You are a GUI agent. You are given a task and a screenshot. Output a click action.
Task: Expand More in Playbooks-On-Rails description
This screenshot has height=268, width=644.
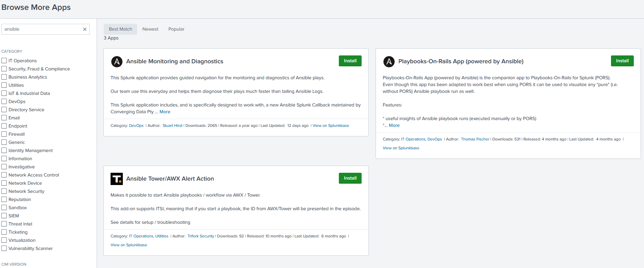394,125
